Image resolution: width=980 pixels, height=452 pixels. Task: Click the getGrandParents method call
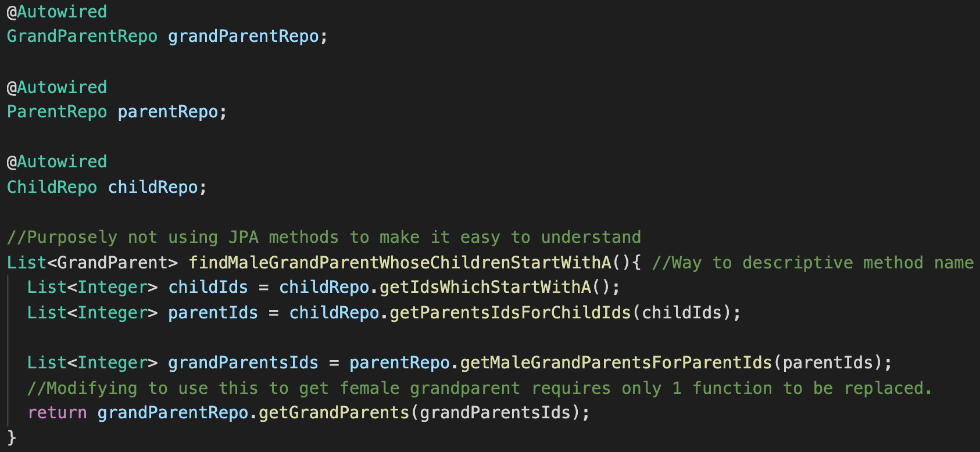click(334, 412)
